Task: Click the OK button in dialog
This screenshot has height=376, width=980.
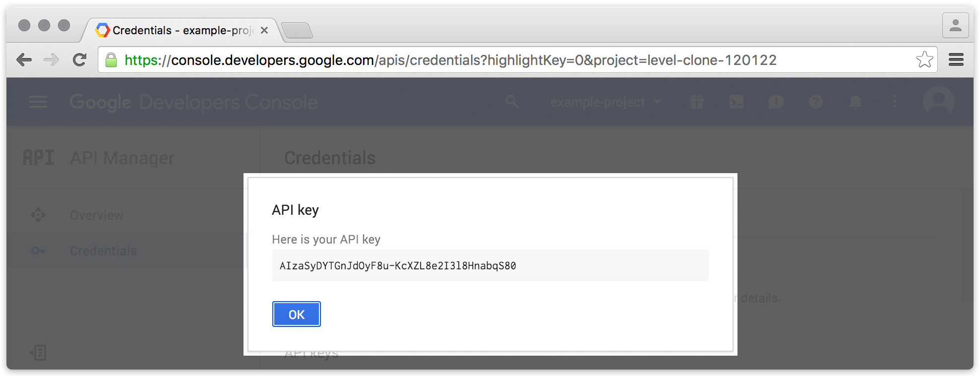Action: 296,314
